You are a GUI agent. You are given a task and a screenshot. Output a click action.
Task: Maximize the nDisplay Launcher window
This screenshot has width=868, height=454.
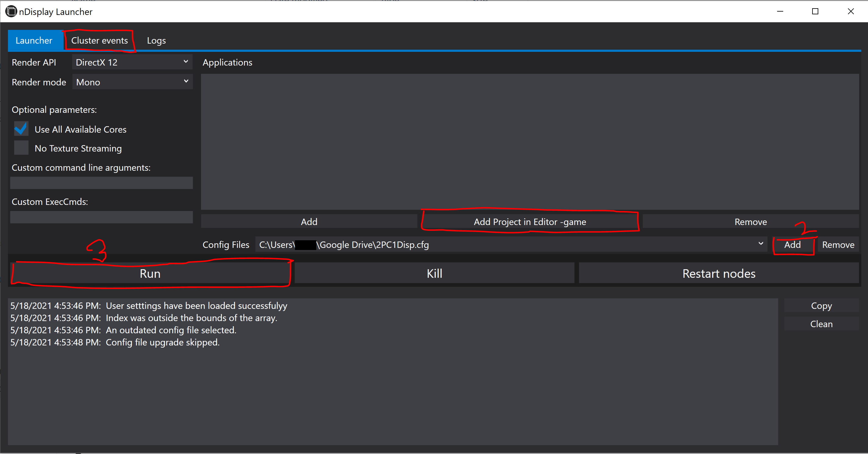[815, 12]
